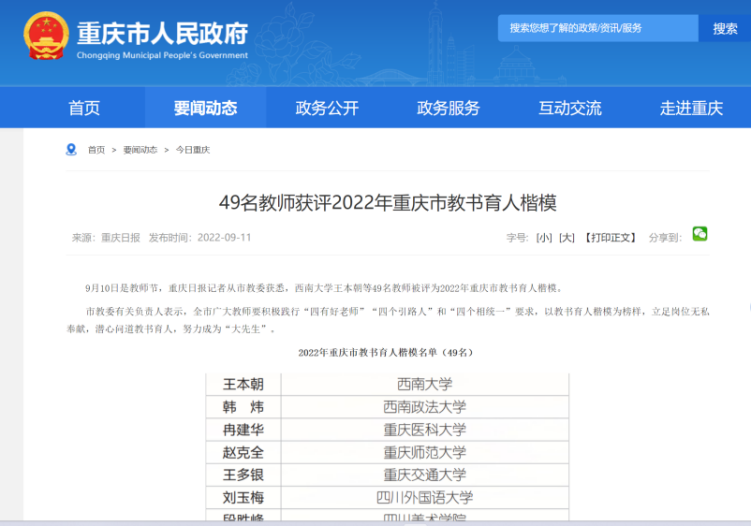The image size is (751, 526).
Task: Click the 今日重庆 breadcrumb link
Action: click(193, 150)
